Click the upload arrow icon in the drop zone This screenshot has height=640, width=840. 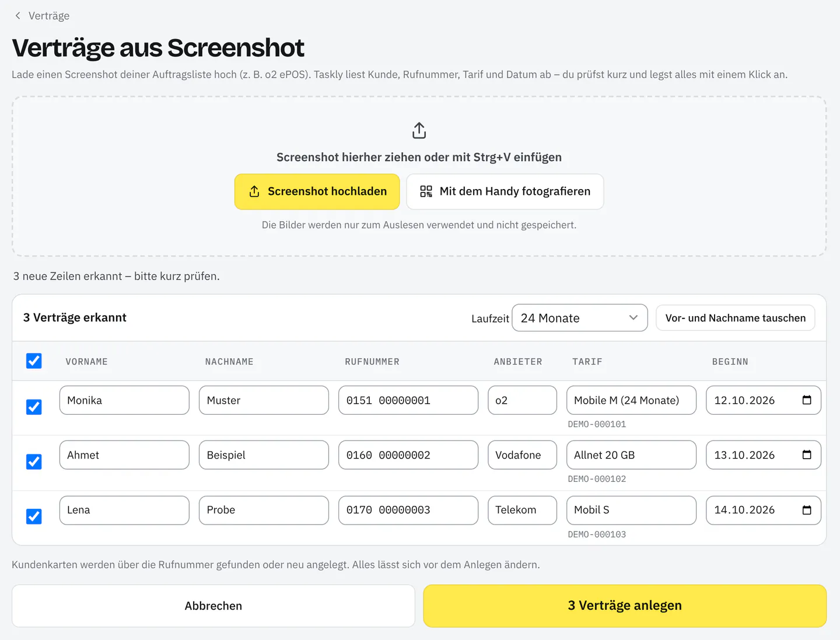[x=419, y=131]
